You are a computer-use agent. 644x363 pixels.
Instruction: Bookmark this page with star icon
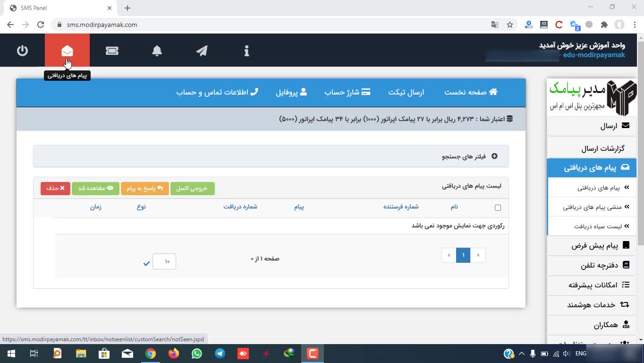(x=510, y=25)
